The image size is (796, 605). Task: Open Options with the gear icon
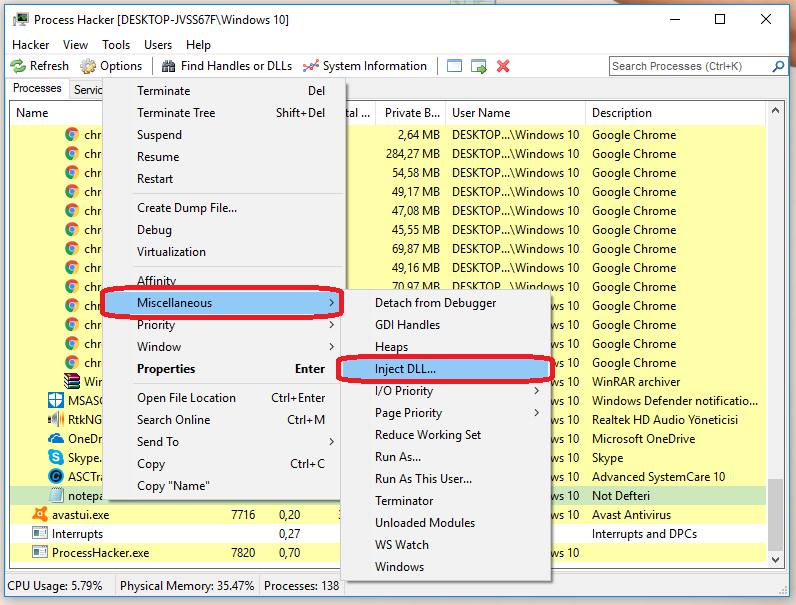coord(111,66)
